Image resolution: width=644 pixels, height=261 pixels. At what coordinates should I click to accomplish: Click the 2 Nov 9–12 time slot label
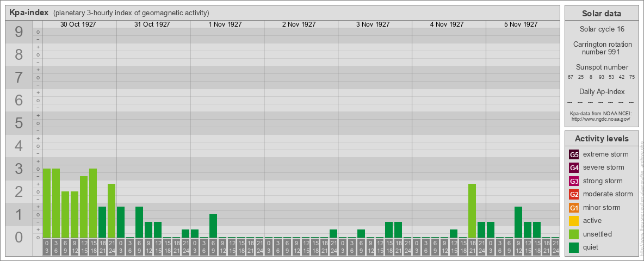coord(296,247)
